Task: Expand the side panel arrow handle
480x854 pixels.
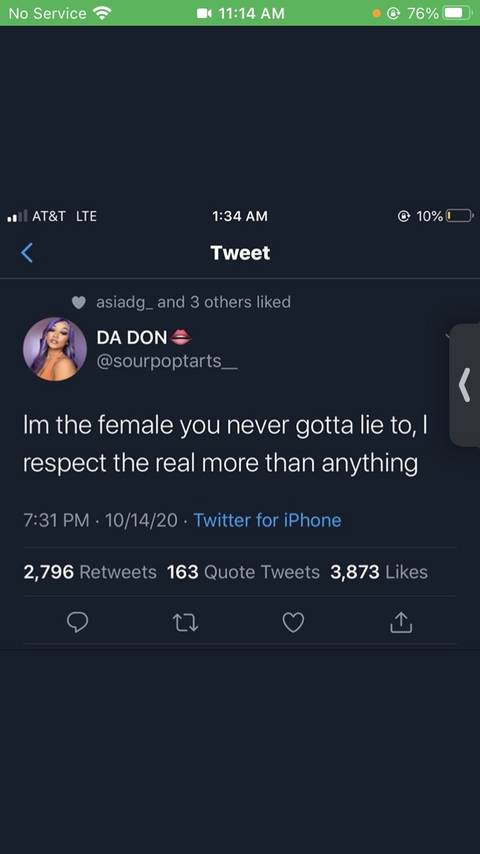Action: coord(465,385)
